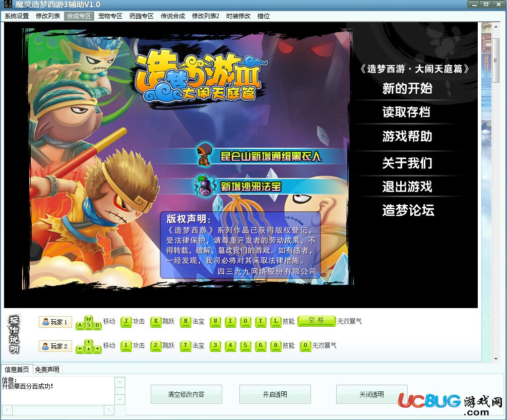The height and width of the screenshot is (420, 507).
Task: Click 读取存档 to load a save
Action: (406, 112)
